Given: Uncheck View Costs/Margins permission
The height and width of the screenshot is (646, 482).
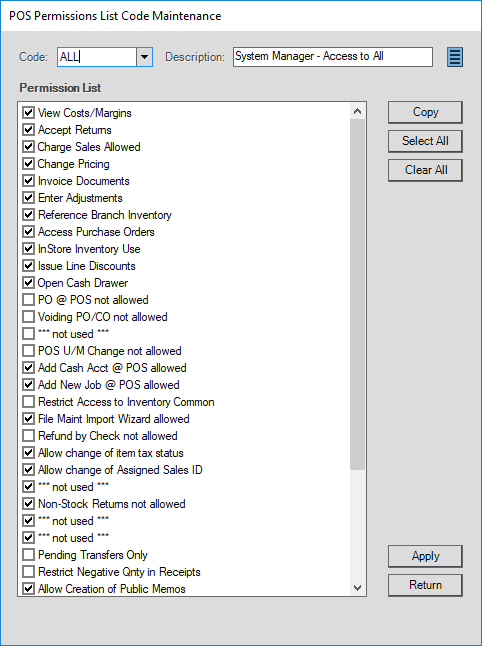Looking at the screenshot, I should click(28, 112).
